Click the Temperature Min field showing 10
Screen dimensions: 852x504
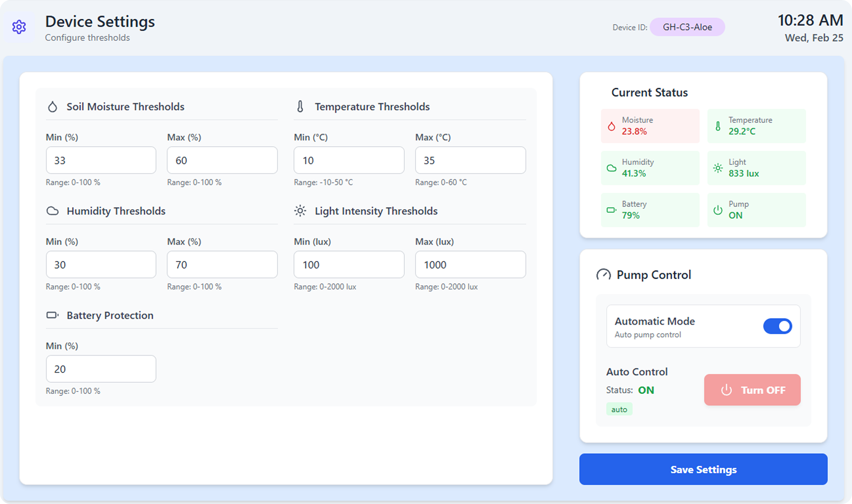pyautogui.click(x=349, y=160)
